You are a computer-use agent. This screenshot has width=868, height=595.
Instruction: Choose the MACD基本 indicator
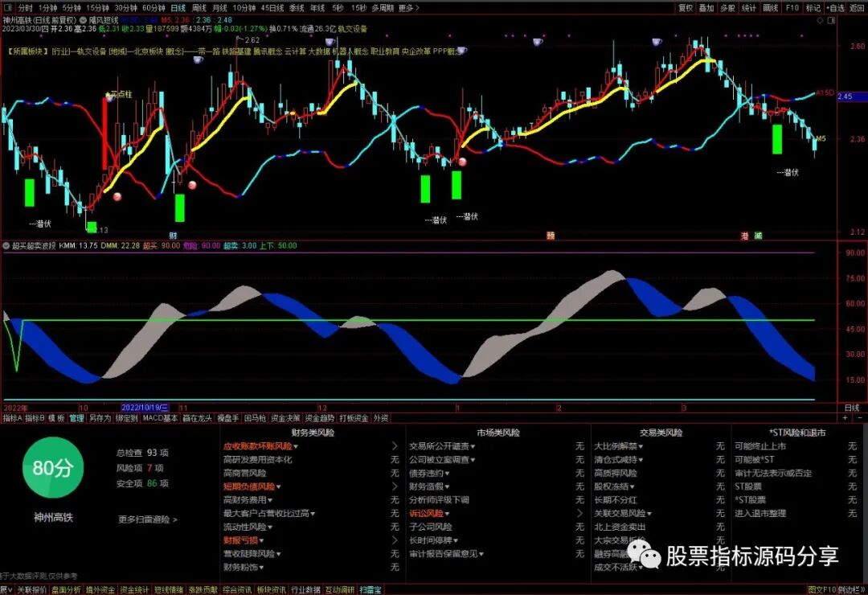coord(161,418)
